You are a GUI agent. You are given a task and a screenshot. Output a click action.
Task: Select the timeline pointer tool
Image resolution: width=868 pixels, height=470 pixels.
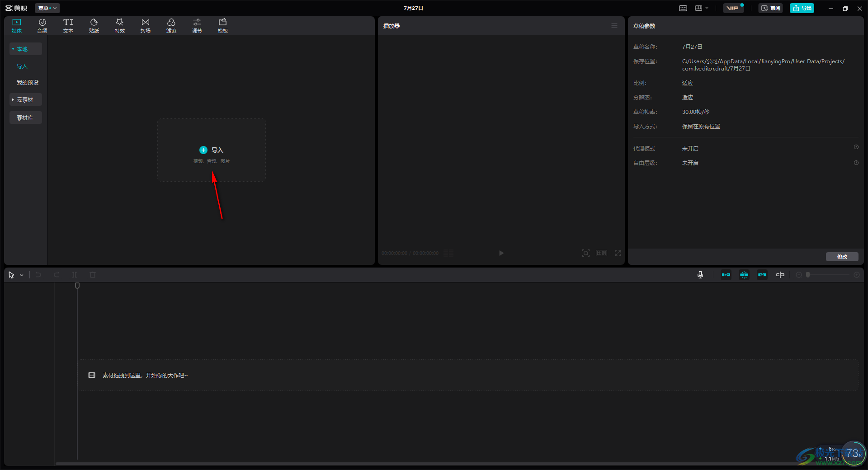(11, 275)
